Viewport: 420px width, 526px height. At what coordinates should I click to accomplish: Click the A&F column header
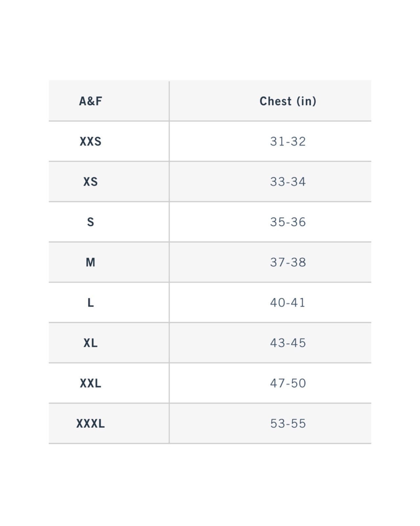(91, 101)
